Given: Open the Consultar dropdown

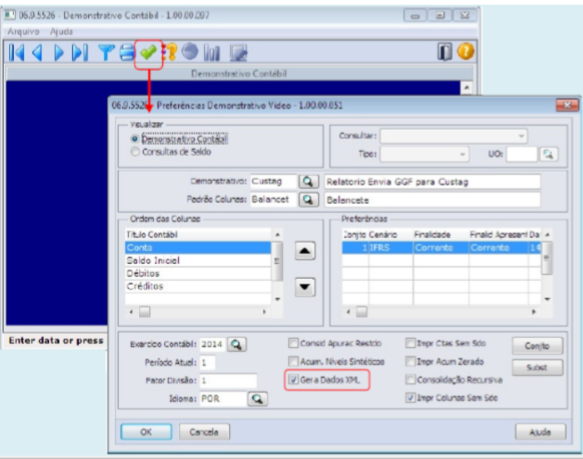Looking at the screenshot, I should point(453,136).
